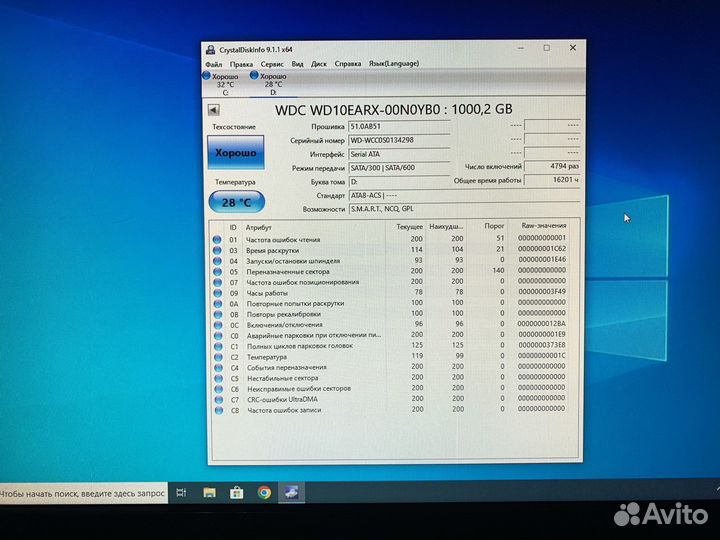Click status icon for attribute 01 Частота ошибок чтения
Viewport: 720px width, 540px height.
click(217, 240)
